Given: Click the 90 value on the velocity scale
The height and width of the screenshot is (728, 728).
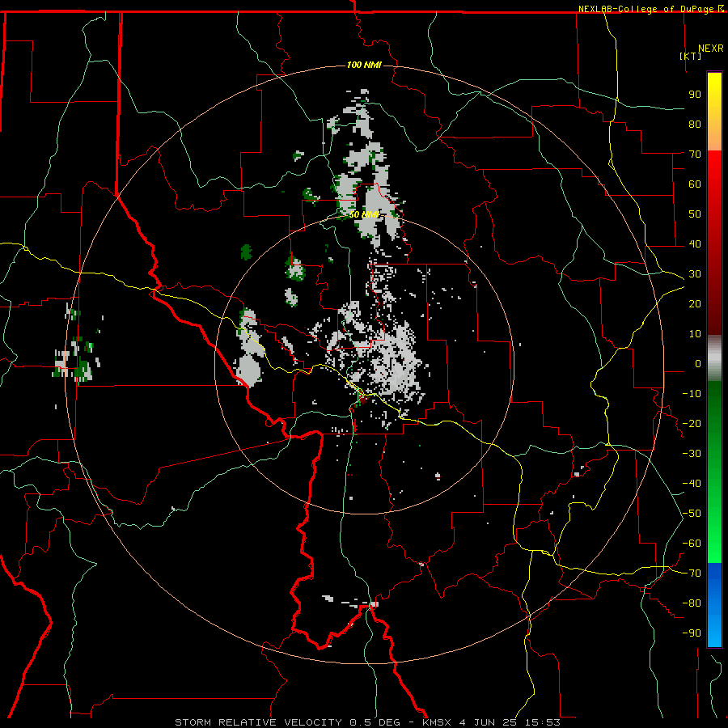Looking at the screenshot, I should (695, 95).
